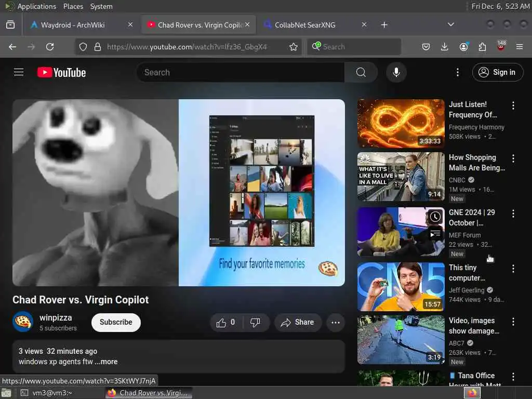Open Firefox application hamburger menu
This screenshot has height=399, width=532.
(x=519, y=47)
